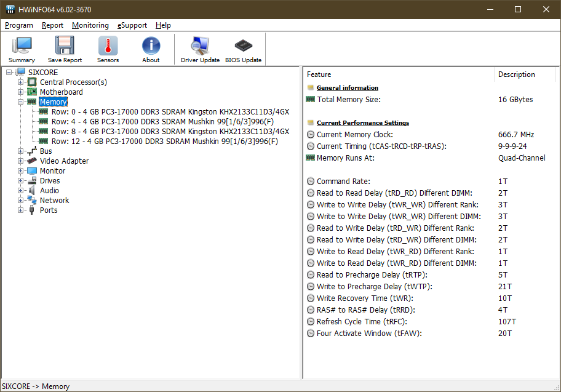
Task: Click the Save Report floppy icon
Action: 65,46
